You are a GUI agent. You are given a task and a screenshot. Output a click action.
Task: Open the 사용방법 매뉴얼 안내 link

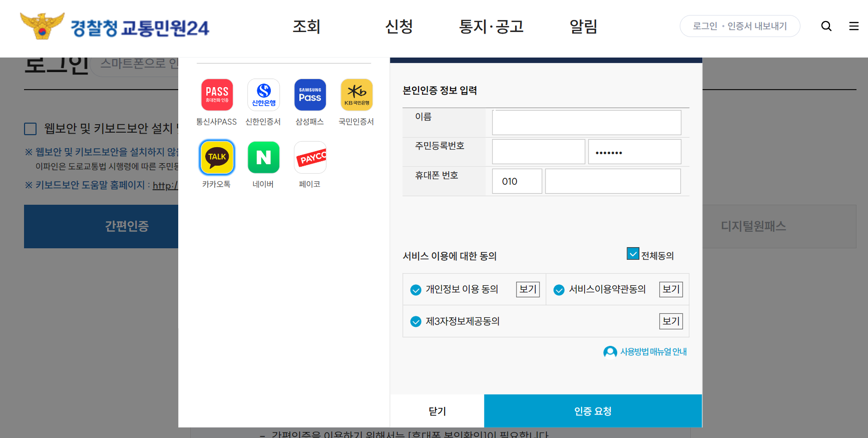[x=654, y=352]
